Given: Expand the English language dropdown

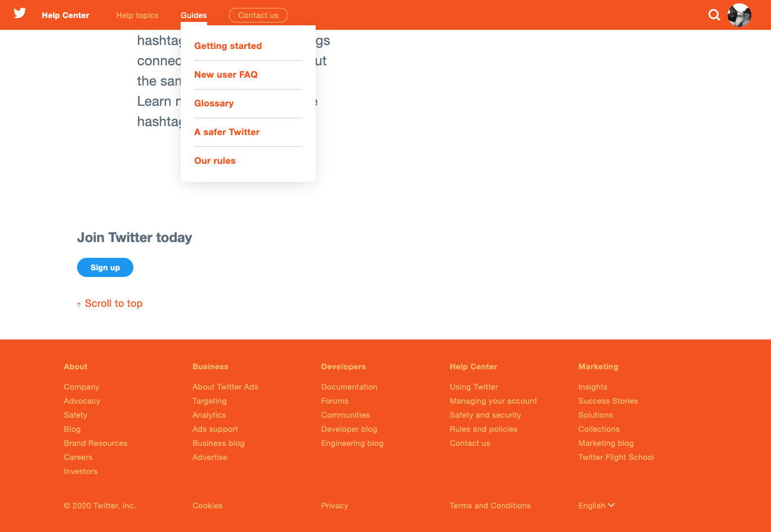Looking at the screenshot, I should (597, 506).
